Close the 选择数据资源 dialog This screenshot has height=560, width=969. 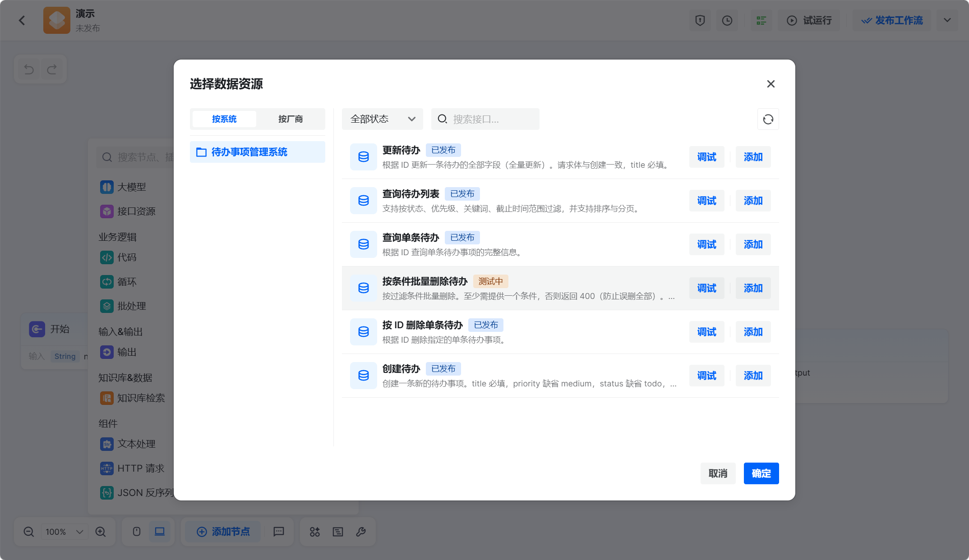pyautogui.click(x=771, y=84)
